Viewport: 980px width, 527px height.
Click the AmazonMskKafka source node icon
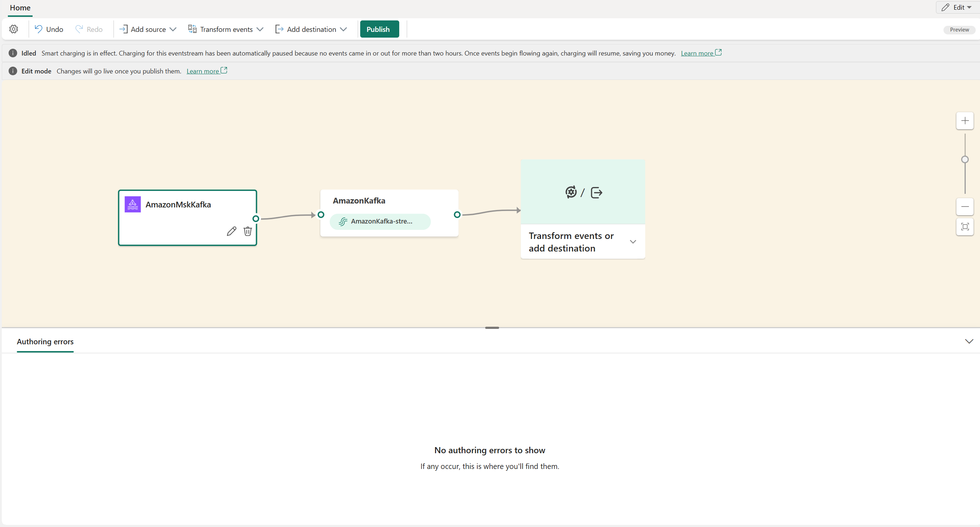(132, 204)
